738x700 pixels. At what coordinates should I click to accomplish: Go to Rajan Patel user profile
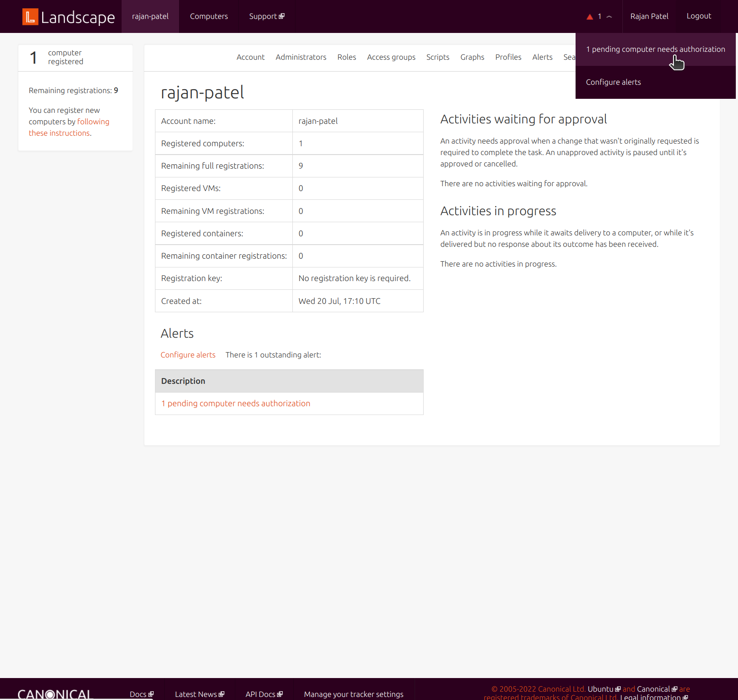[649, 16]
